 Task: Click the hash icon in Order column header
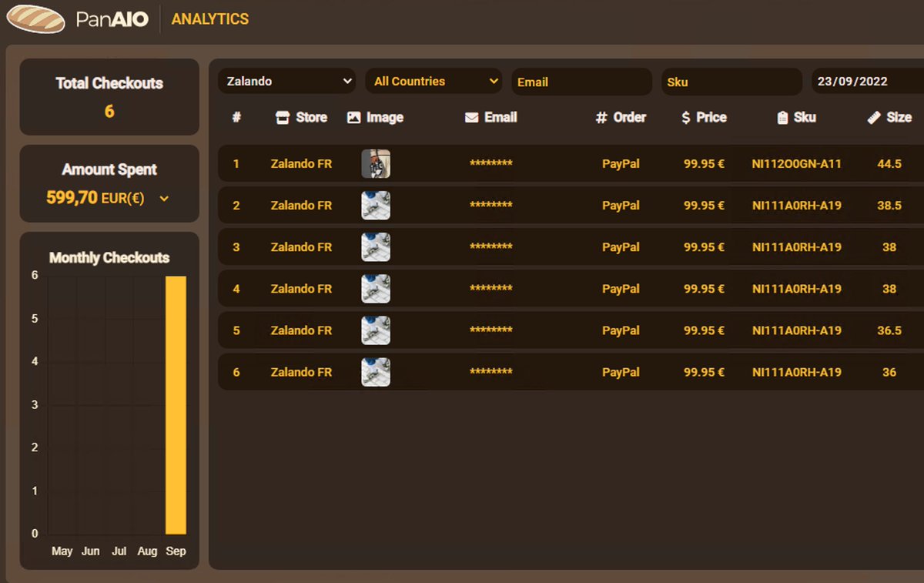(x=601, y=118)
